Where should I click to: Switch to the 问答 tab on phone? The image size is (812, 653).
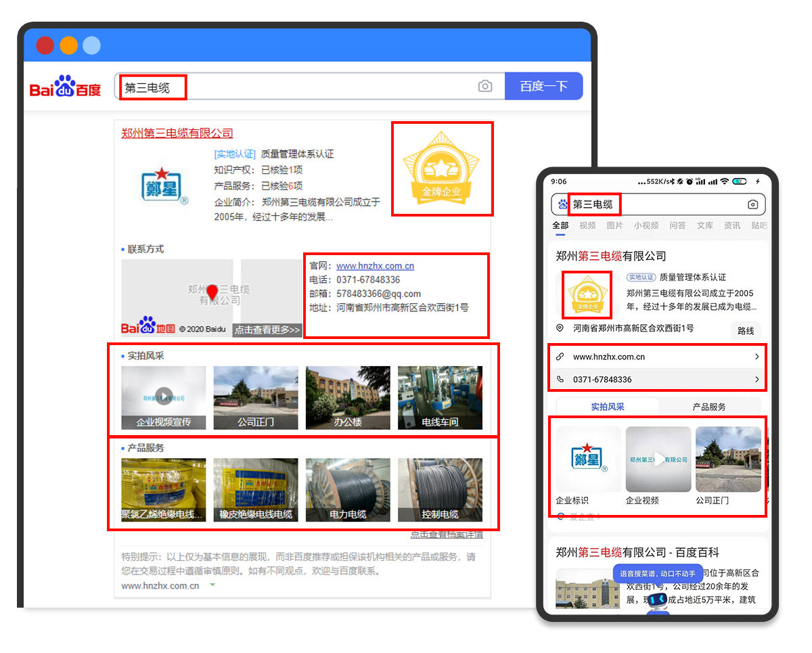677,225
